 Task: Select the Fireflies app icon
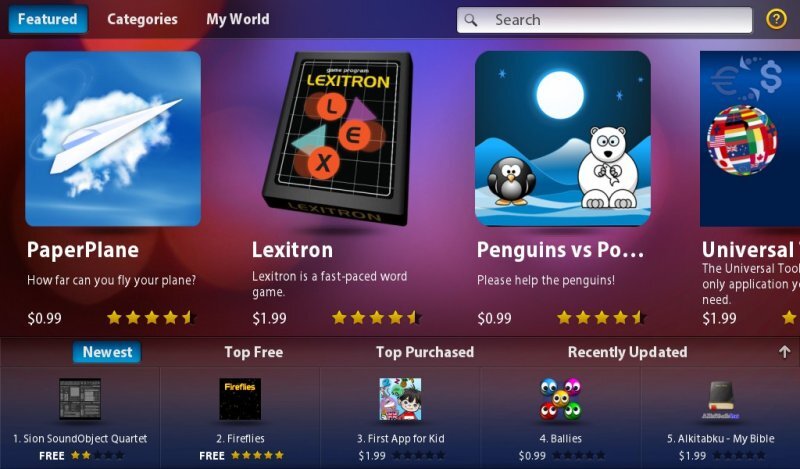pos(240,399)
